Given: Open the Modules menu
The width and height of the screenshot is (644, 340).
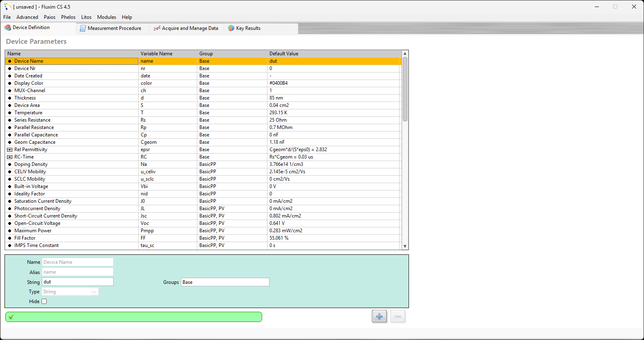Looking at the screenshot, I should [x=107, y=17].
